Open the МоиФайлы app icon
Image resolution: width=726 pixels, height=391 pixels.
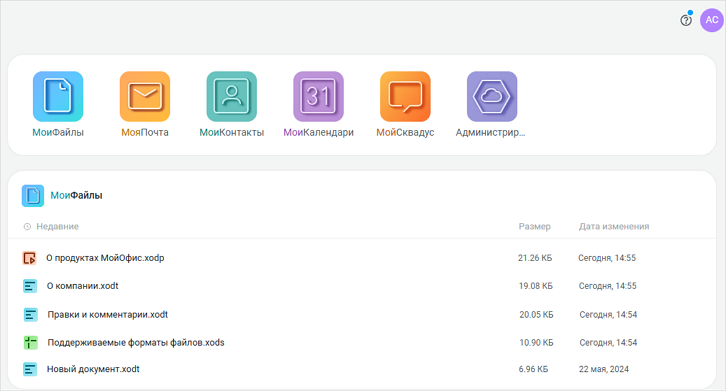(x=58, y=96)
